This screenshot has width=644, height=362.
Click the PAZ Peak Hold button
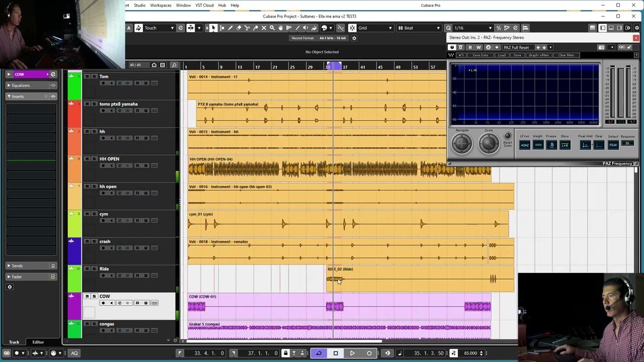coord(585,145)
